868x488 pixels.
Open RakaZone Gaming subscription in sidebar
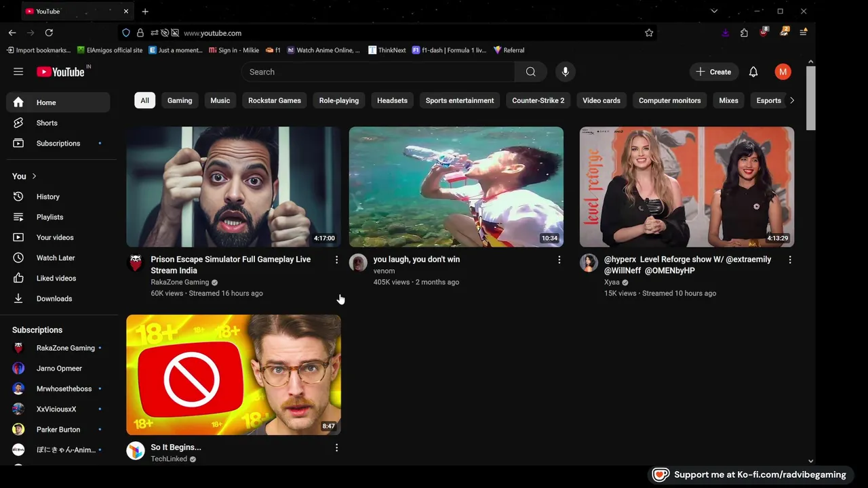click(58, 348)
